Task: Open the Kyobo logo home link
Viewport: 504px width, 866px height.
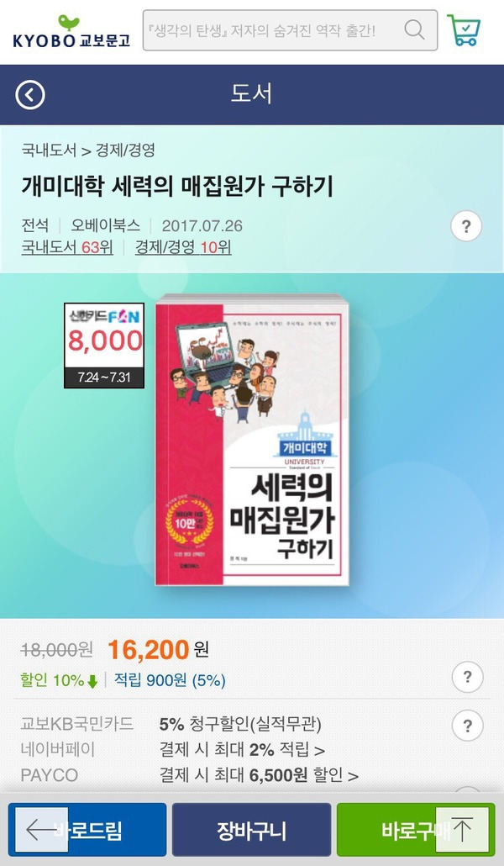Action: click(x=71, y=31)
